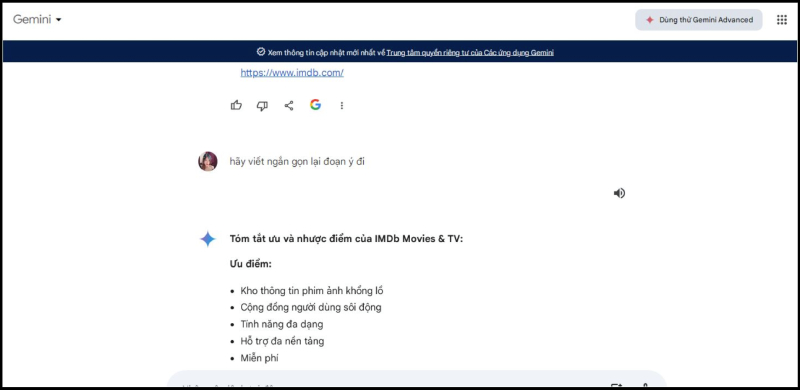Play response aloud with speaker icon

(x=619, y=193)
